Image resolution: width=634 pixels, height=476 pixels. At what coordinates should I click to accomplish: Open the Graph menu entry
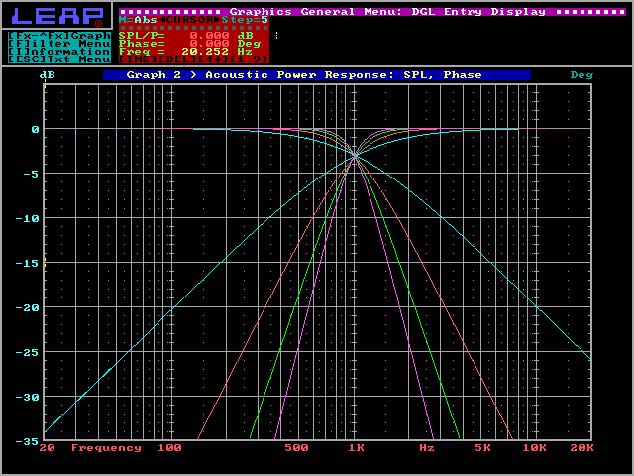point(59,34)
